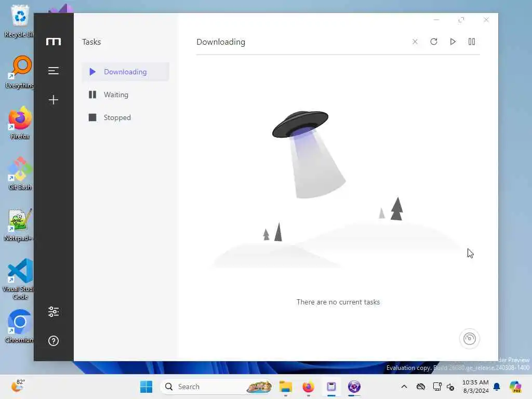The width and height of the screenshot is (532, 399).
Task: Select Everything desktop shortcut
Action: (20, 72)
